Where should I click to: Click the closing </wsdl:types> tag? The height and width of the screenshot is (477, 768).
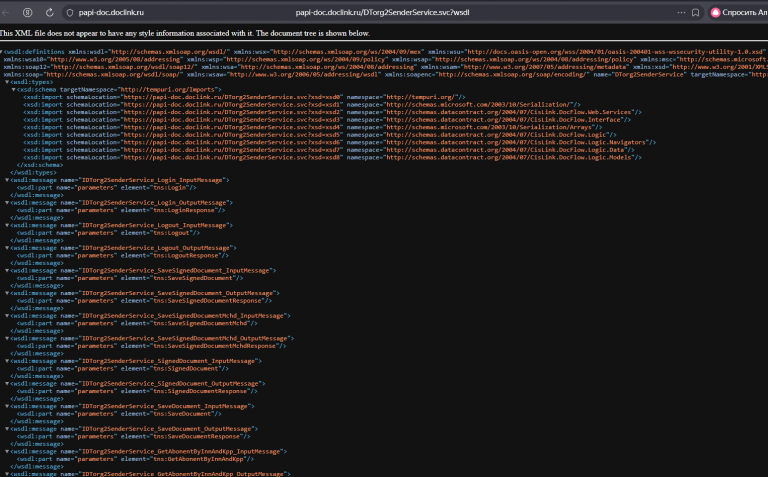pos(33,172)
